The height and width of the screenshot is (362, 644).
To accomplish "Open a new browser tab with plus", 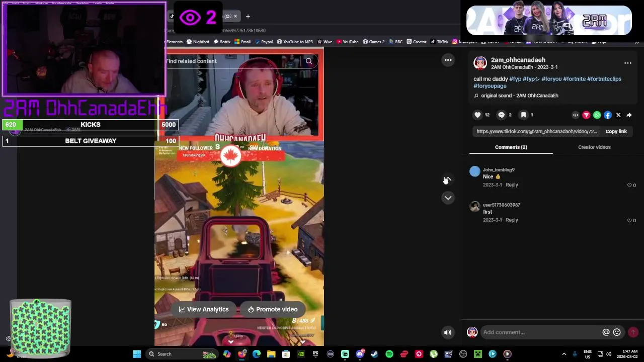I will (x=248, y=16).
